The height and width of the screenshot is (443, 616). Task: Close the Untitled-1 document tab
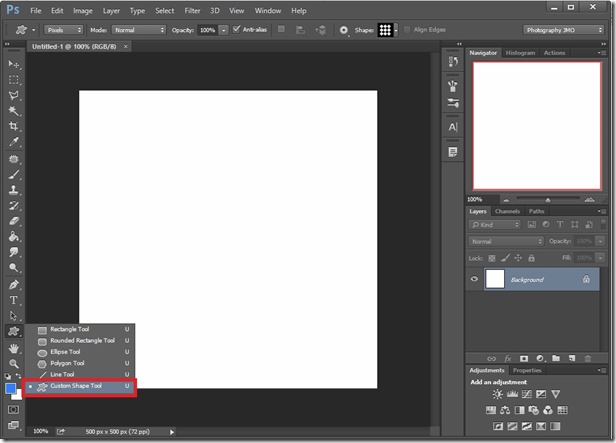tap(126, 46)
